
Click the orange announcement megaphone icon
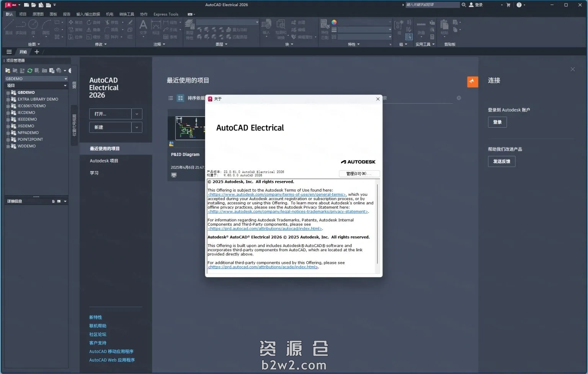472,81
